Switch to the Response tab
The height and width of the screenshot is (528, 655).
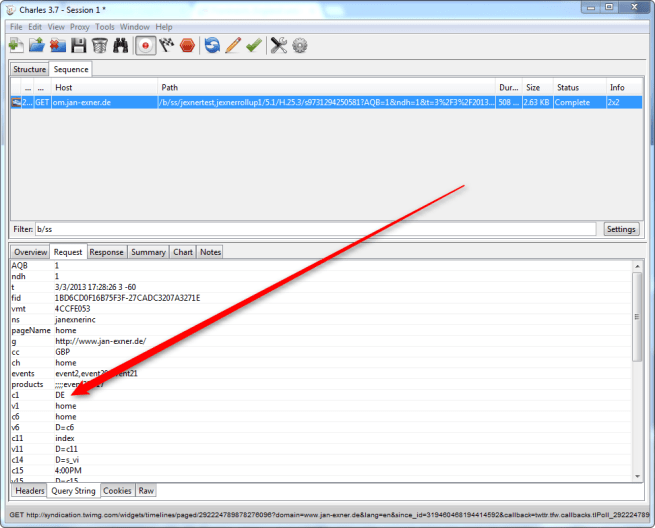tap(107, 252)
